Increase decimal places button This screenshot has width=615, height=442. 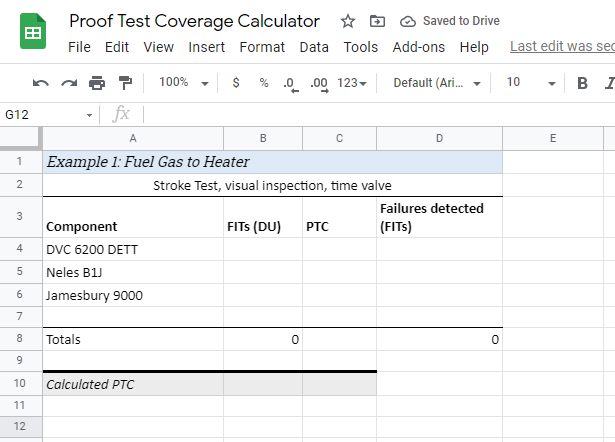(319, 84)
